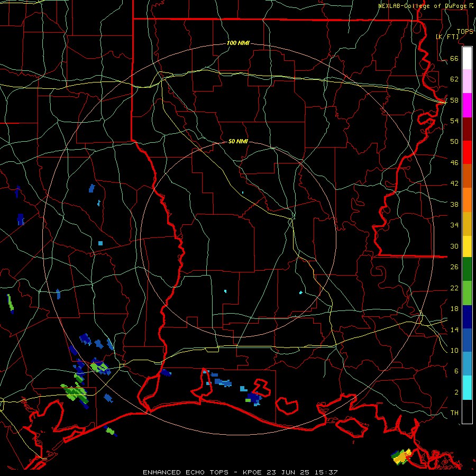This screenshot has width=476, height=476.
Task: Click the legend value '58'
Action: 454,100
